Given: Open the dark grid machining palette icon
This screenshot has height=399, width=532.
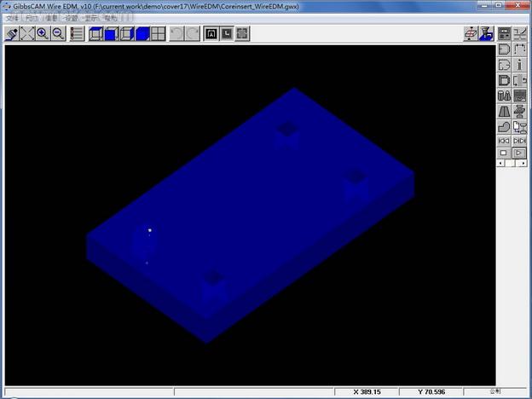Looking at the screenshot, I should pos(520,96).
